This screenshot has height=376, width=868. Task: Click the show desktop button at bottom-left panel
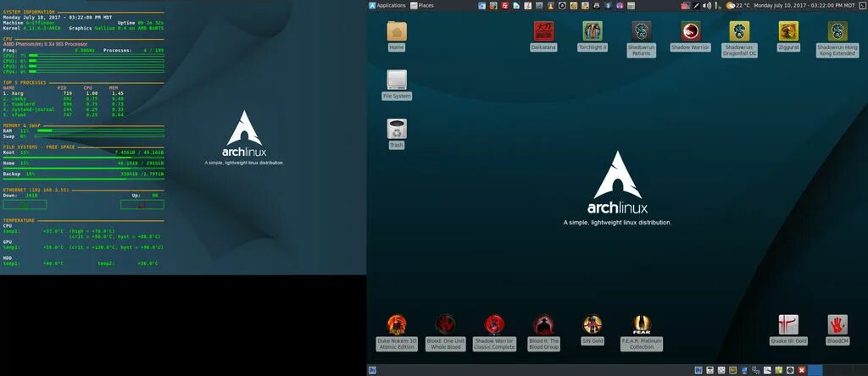pos(372,370)
